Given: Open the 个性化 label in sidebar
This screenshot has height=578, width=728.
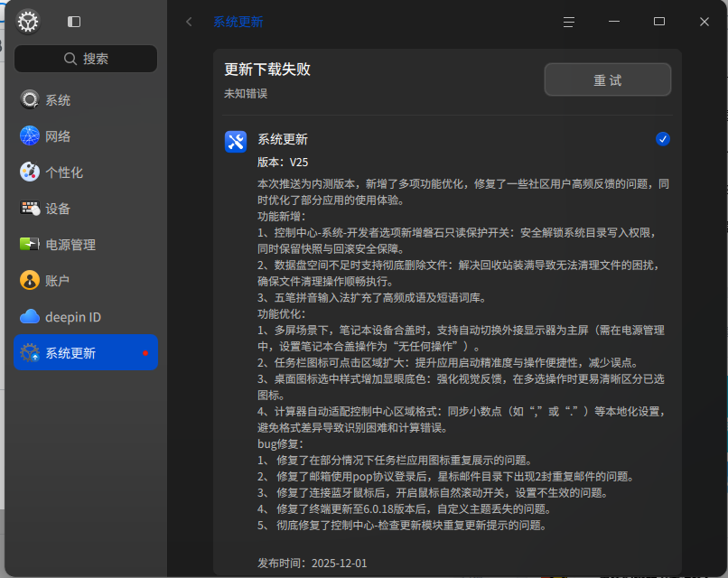Looking at the screenshot, I should coord(64,172).
